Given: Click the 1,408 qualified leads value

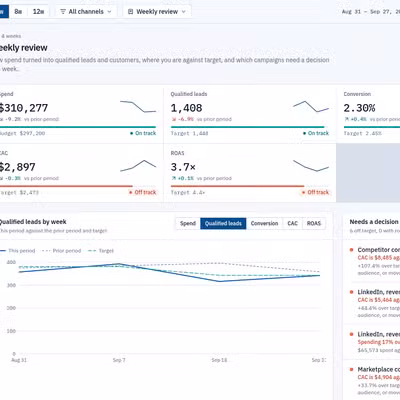Looking at the screenshot, I should point(186,108).
